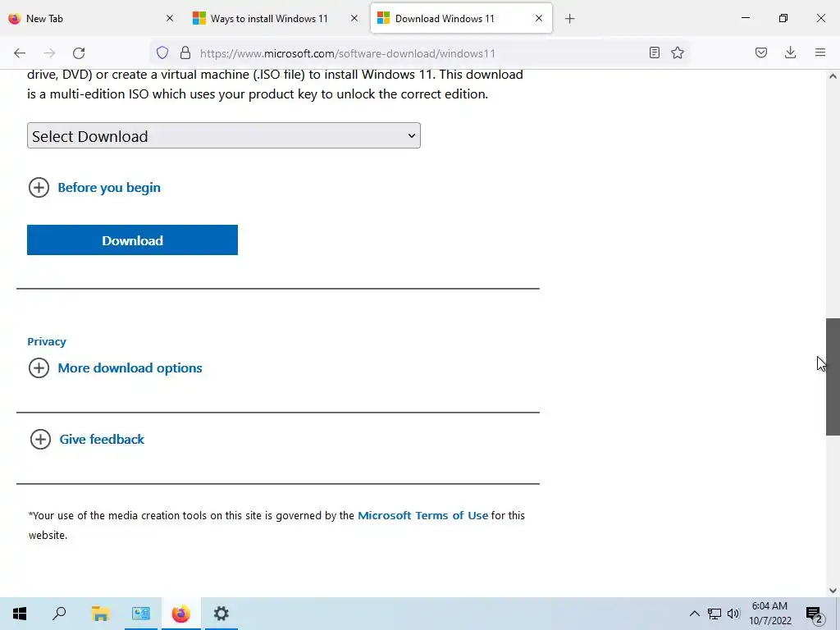The width and height of the screenshot is (840, 630).
Task: Show hidden system tray icons
Action: pos(694,614)
